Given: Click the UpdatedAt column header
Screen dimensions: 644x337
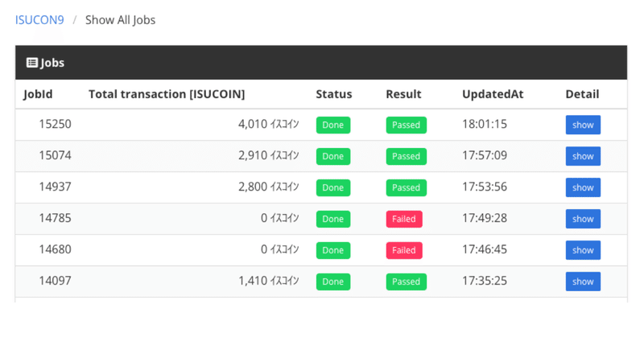Looking at the screenshot, I should pos(493,94).
